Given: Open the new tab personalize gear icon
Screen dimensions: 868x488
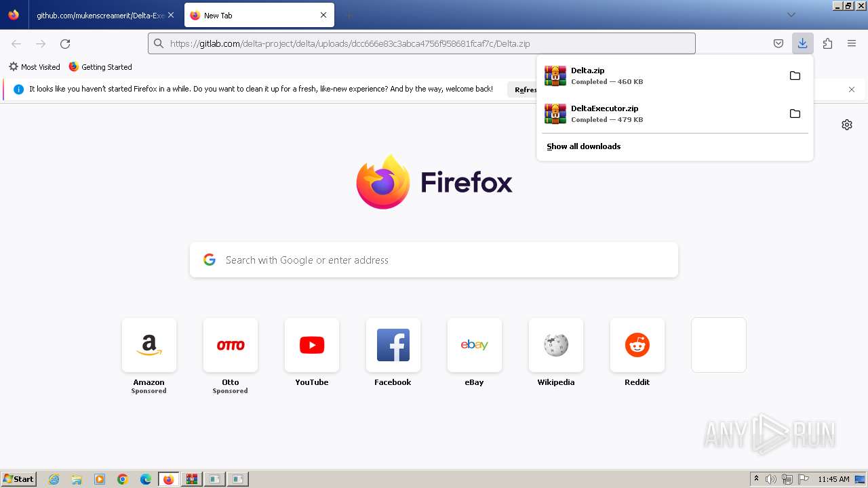Looking at the screenshot, I should pos(847,125).
